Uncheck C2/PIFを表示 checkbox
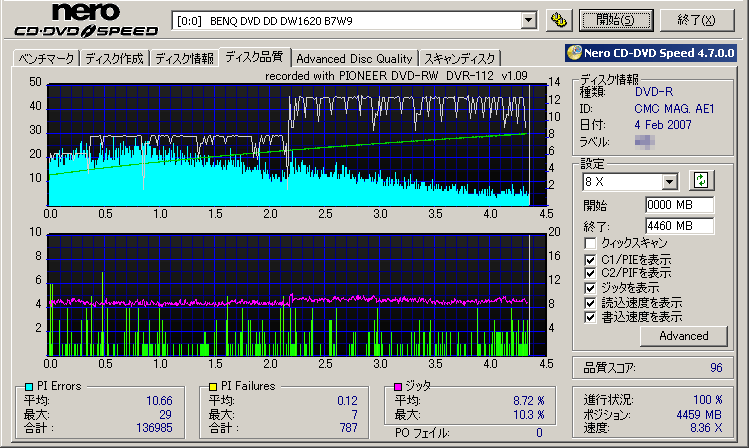The height and width of the screenshot is (448, 749). pos(590,273)
